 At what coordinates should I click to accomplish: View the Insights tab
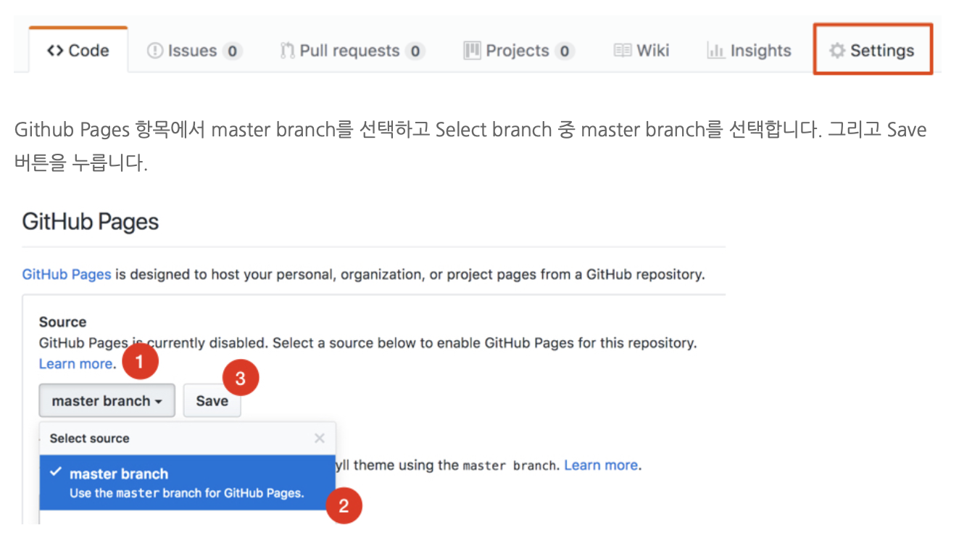pyautogui.click(x=749, y=51)
